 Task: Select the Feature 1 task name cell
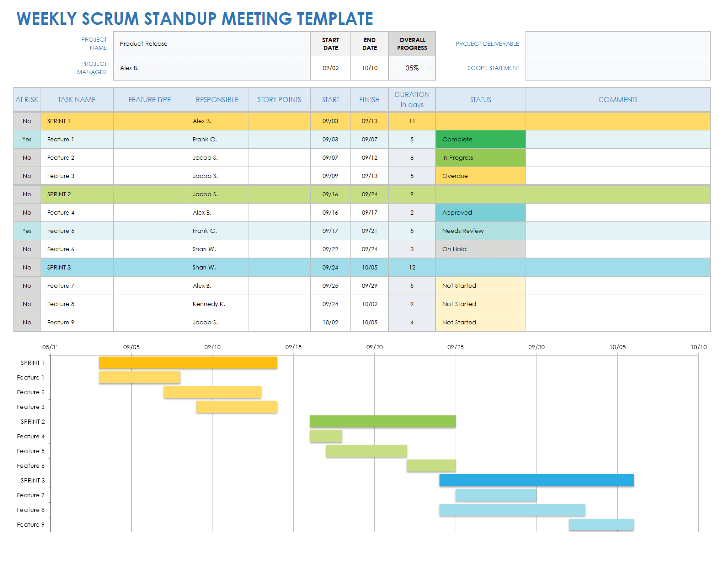[77, 139]
